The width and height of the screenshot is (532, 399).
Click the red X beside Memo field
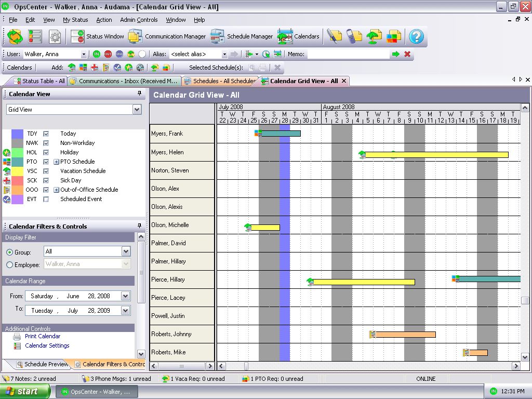(407, 54)
